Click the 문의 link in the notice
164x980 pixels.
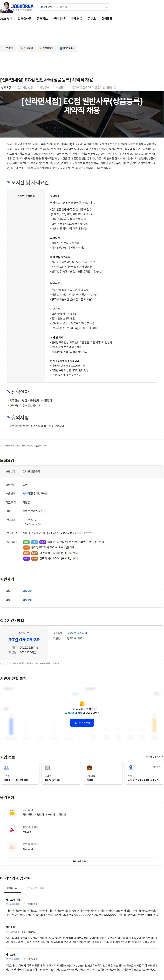[37, 445]
